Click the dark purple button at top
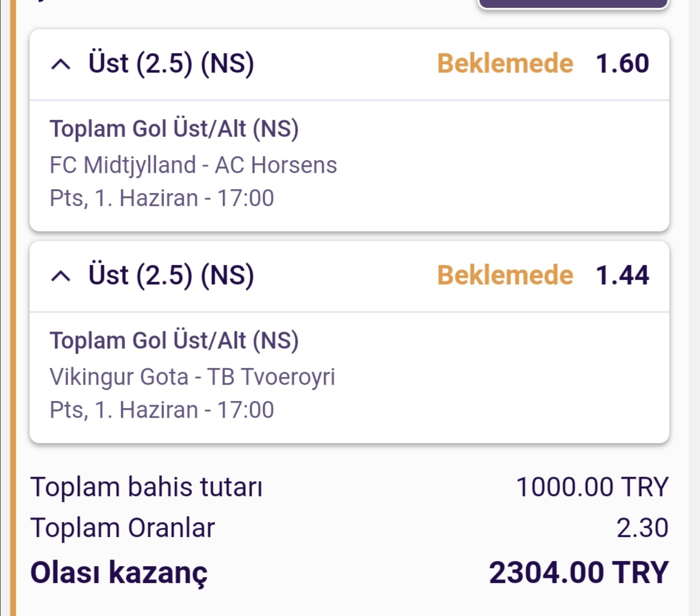This screenshot has width=700, height=616. pos(573,4)
